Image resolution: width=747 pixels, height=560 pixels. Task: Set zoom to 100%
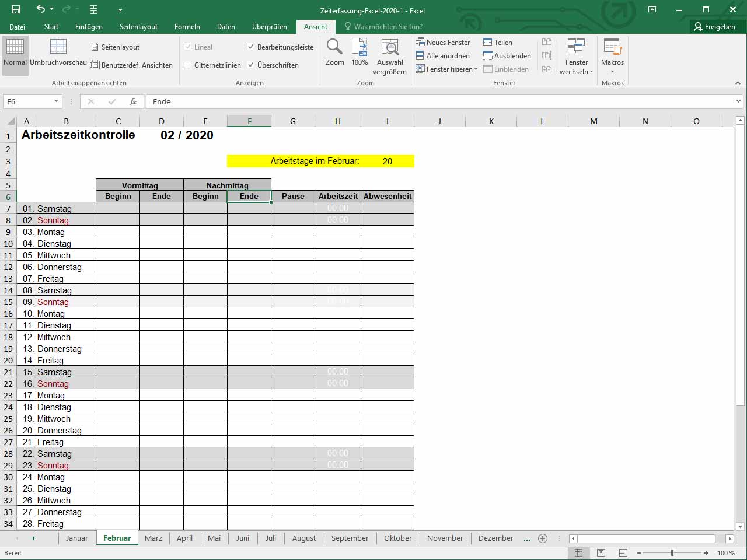point(359,52)
